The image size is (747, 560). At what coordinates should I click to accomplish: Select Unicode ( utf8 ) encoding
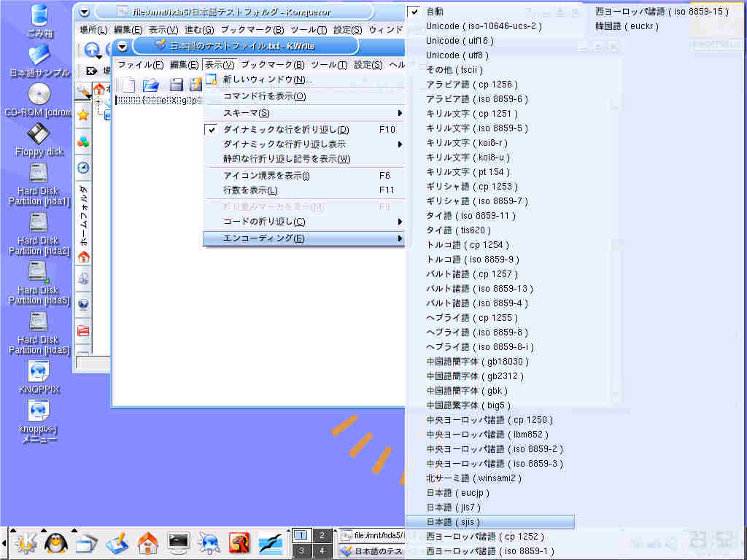click(x=490, y=55)
